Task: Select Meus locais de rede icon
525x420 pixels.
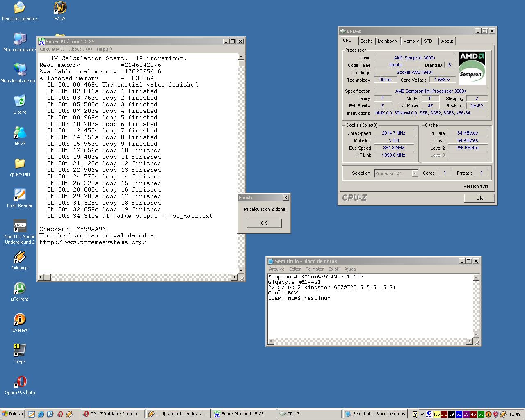Action: tap(19, 73)
